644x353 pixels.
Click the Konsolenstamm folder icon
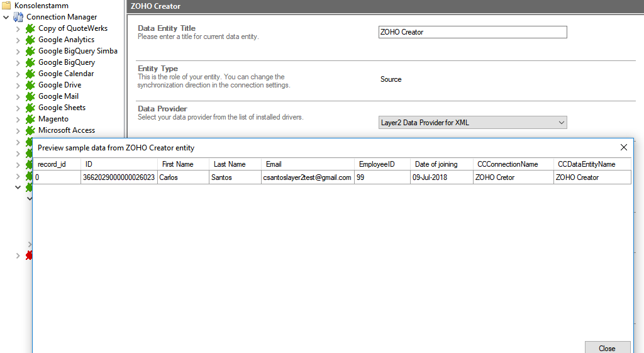tap(7, 6)
